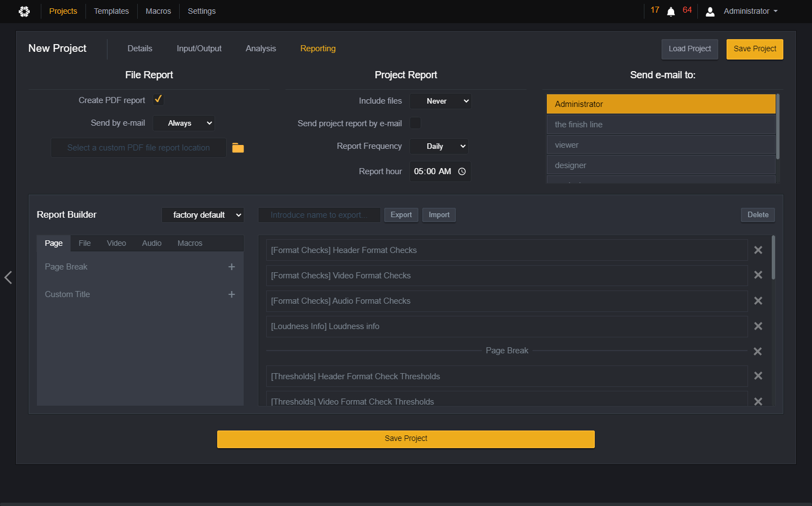
Task: Open factory default report template dropdown
Action: click(203, 215)
